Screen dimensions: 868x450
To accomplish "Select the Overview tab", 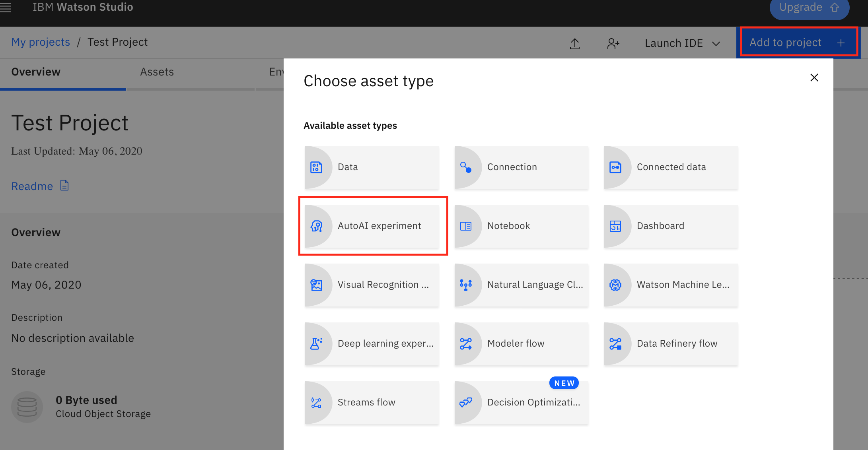I will click(36, 72).
